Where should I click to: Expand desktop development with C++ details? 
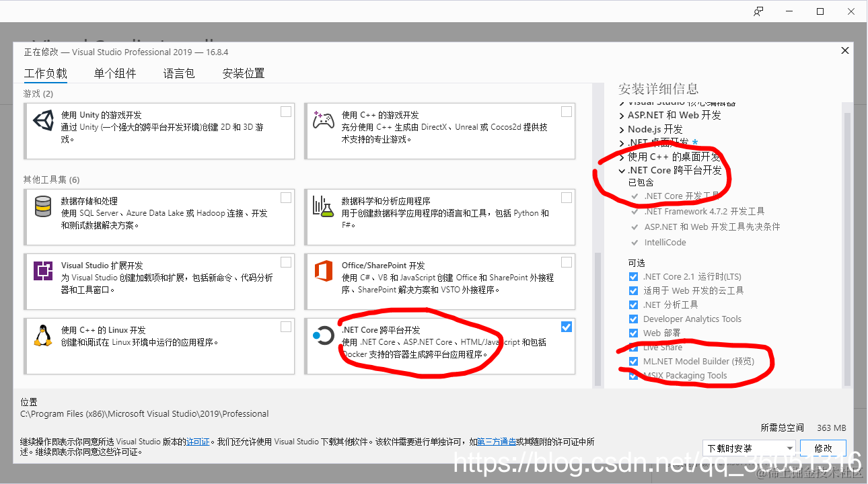(622, 157)
